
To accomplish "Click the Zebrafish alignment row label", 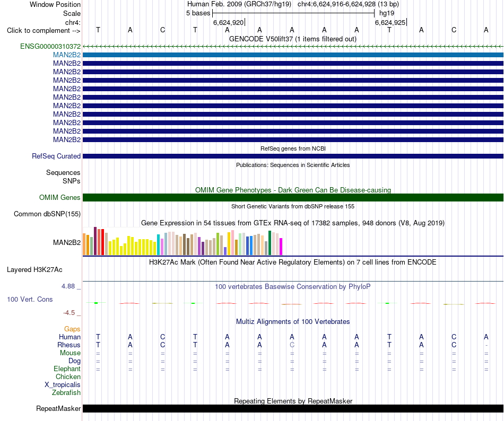I will pos(66,393).
